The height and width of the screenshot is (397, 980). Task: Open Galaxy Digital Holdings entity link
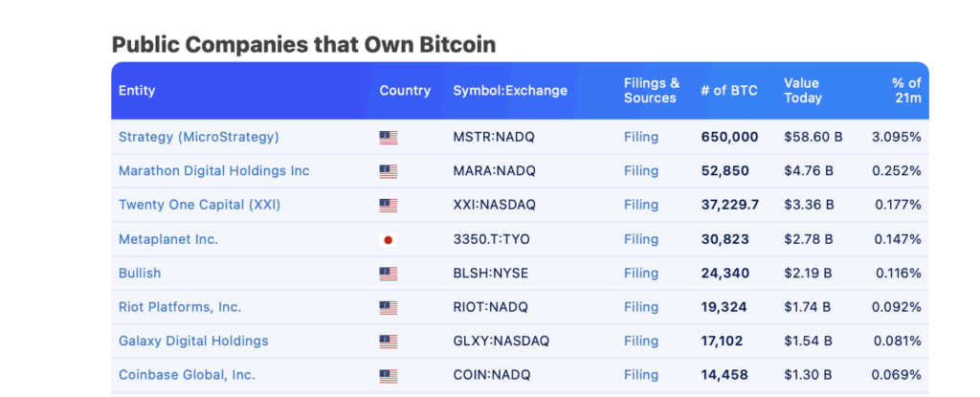point(193,341)
